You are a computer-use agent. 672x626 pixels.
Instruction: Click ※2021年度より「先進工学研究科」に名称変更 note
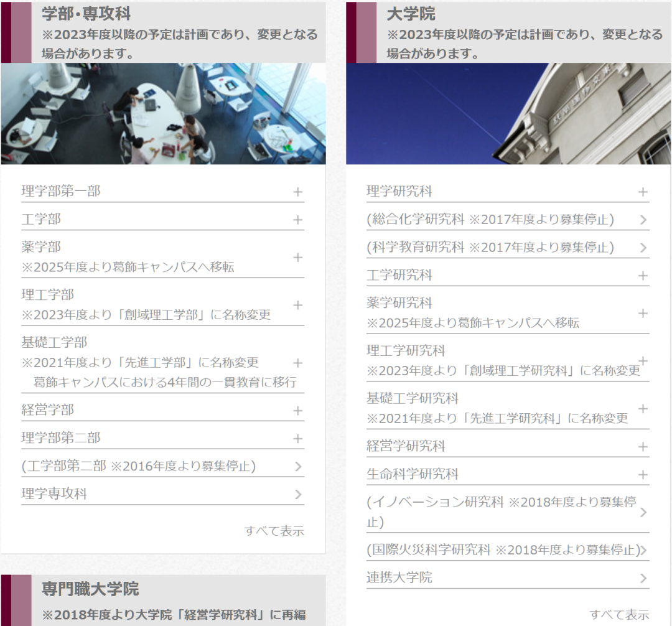pyautogui.click(x=497, y=418)
